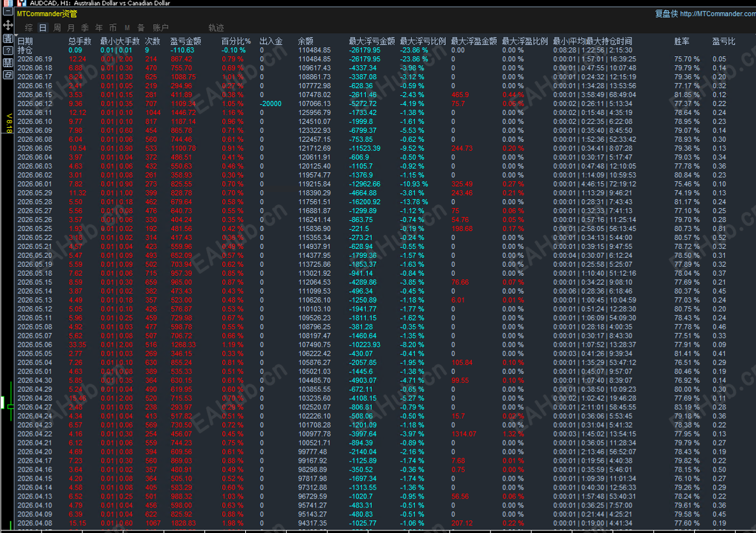Click the 最大浮亏金额 column header
This screenshot has height=533, width=756.
(372, 41)
